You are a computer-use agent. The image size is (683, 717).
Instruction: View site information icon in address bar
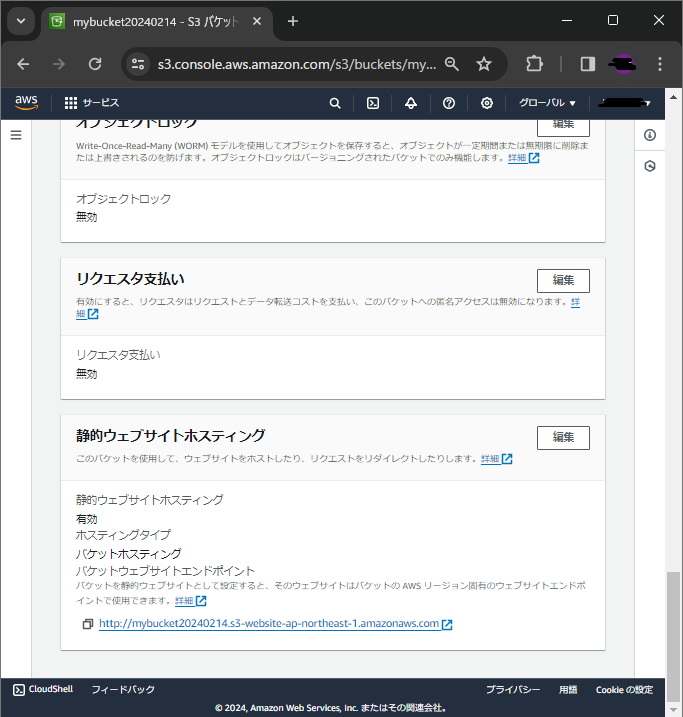pos(138,64)
